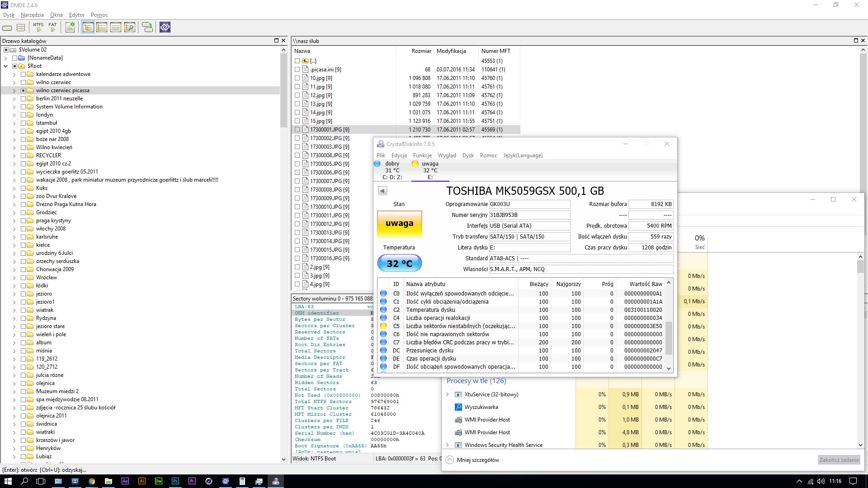The width and height of the screenshot is (868, 488).
Task: Click the partitions list toolbar icon
Action: (x=21, y=28)
